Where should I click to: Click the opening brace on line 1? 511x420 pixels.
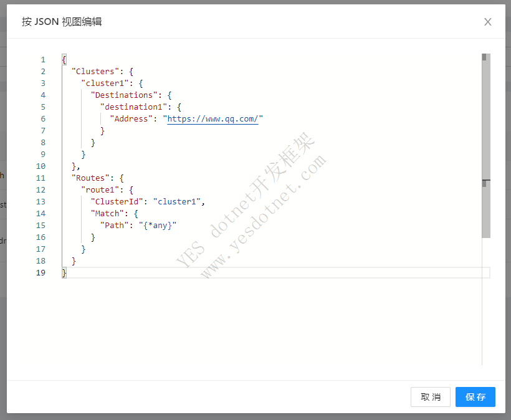[64, 60]
